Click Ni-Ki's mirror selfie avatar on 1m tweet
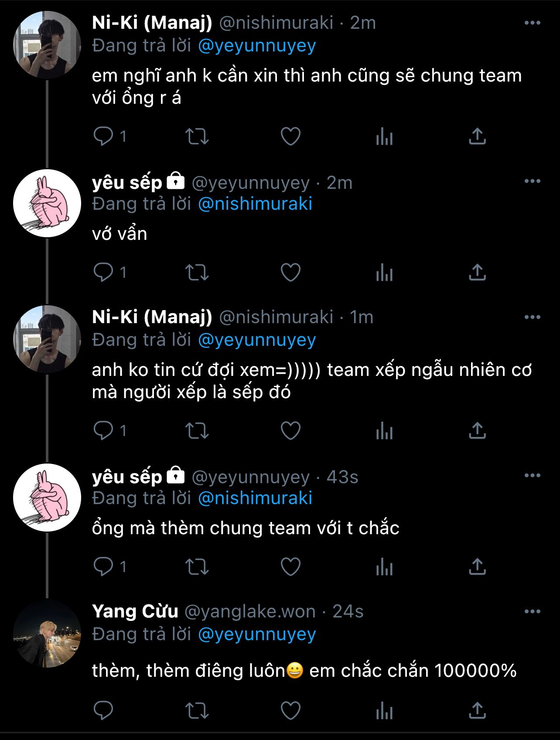 point(47,339)
